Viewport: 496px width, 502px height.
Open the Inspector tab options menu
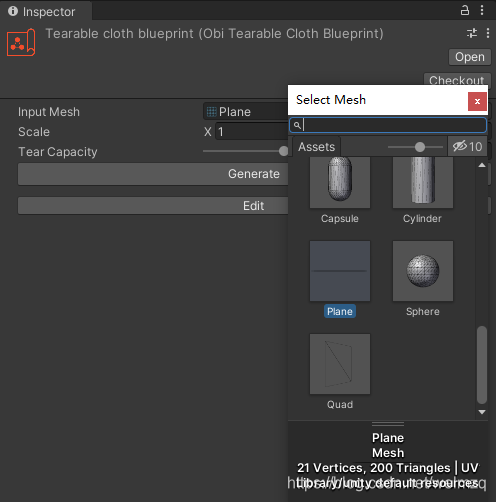[482, 10]
